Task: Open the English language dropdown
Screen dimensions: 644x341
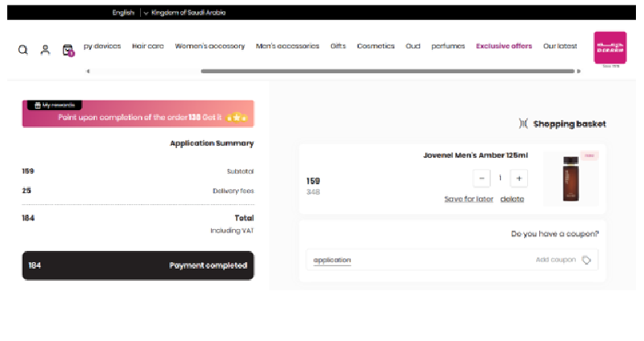Action: pos(123,13)
